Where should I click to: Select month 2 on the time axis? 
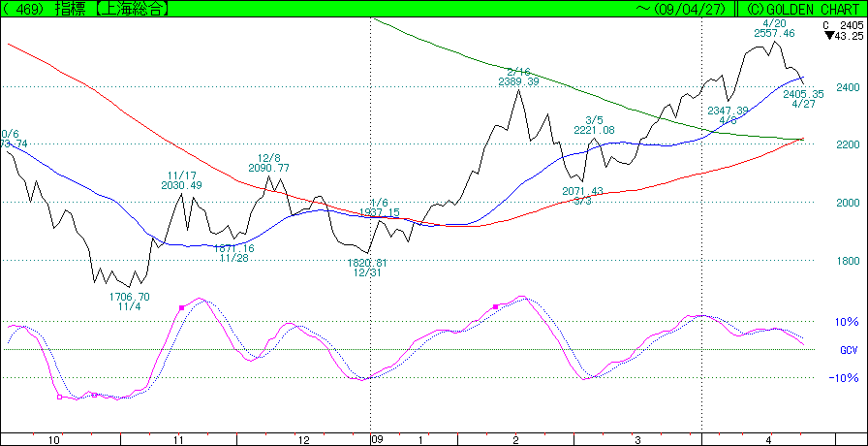pyautogui.click(x=514, y=439)
